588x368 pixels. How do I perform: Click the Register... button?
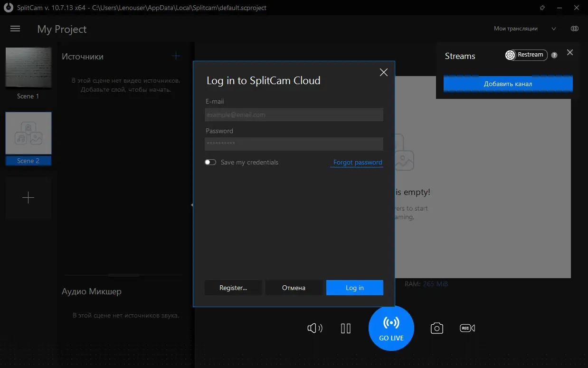pyautogui.click(x=233, y=288)
